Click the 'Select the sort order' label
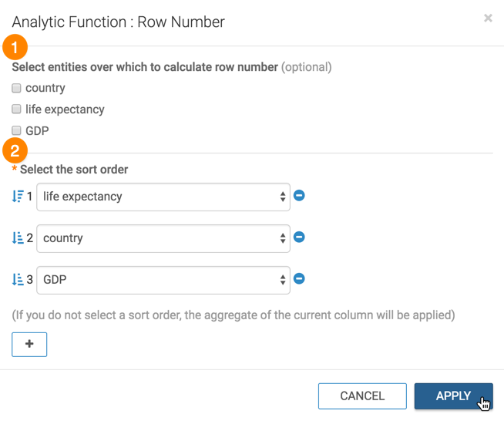 coord(74,170)
